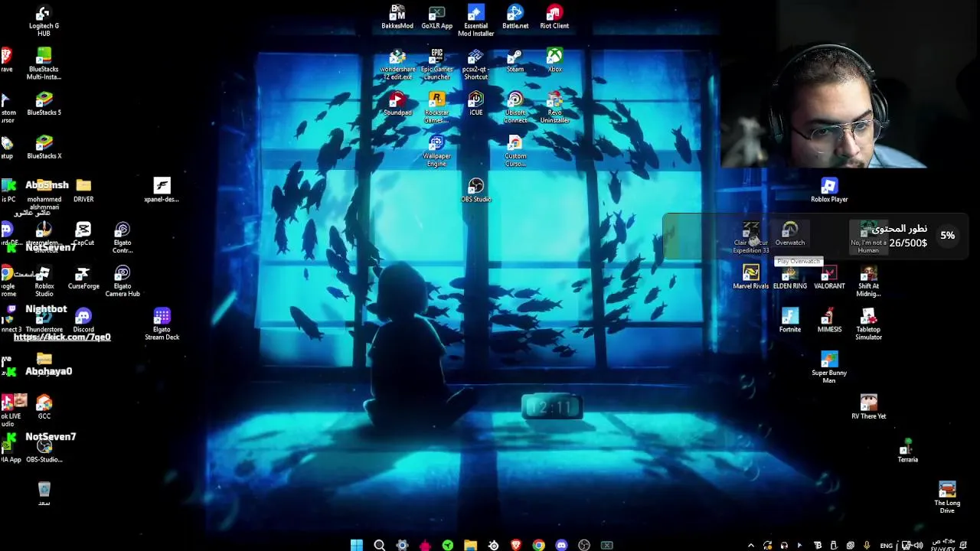Open the Ubisoft Connect shortcut
Screen dimensions: 980x551
click(515, 109)
